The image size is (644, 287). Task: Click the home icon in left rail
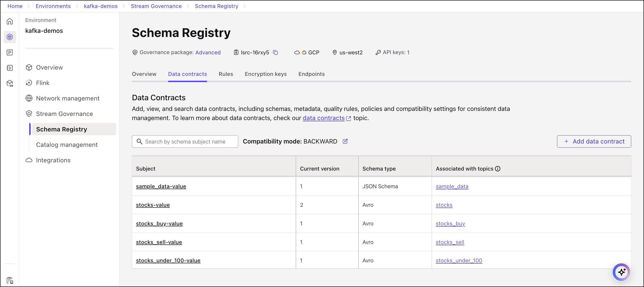point(9,22)
